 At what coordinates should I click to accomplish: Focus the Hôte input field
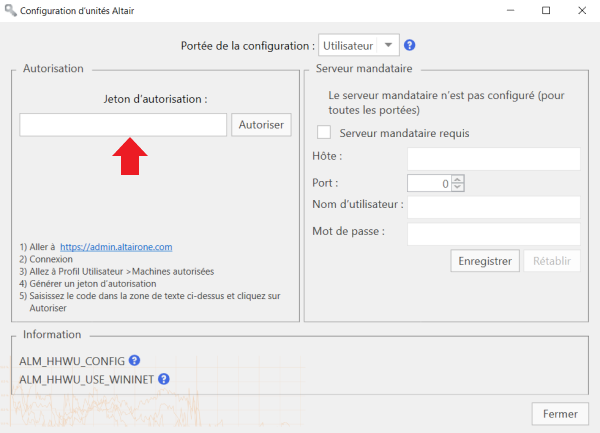[x=494, y=159]
